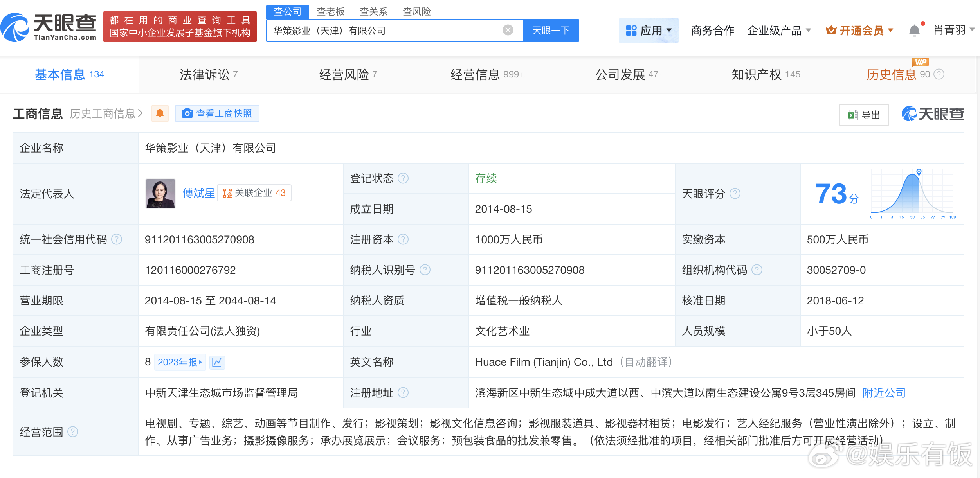Click the 天眼一下 search button

pos(551,31)
